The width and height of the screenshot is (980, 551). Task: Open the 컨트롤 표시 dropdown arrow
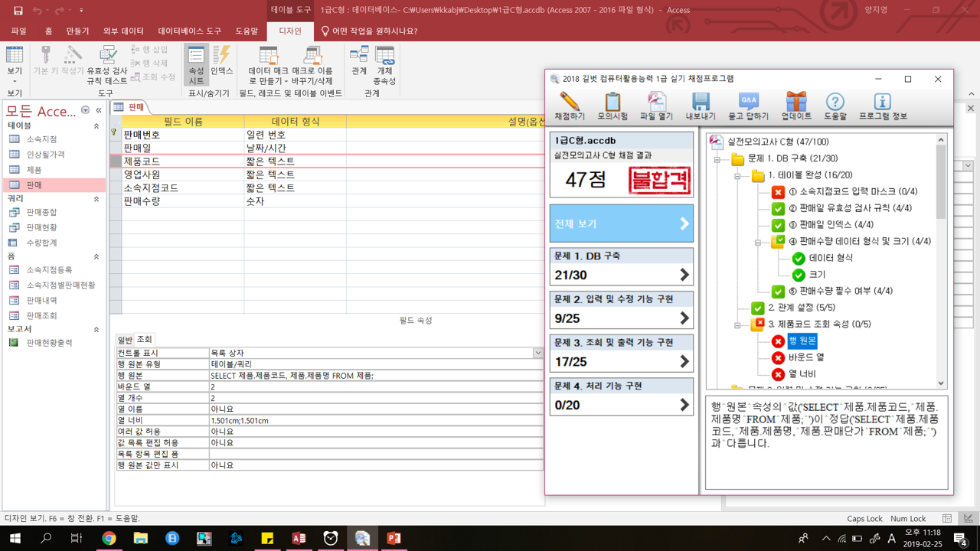(537, 353)
